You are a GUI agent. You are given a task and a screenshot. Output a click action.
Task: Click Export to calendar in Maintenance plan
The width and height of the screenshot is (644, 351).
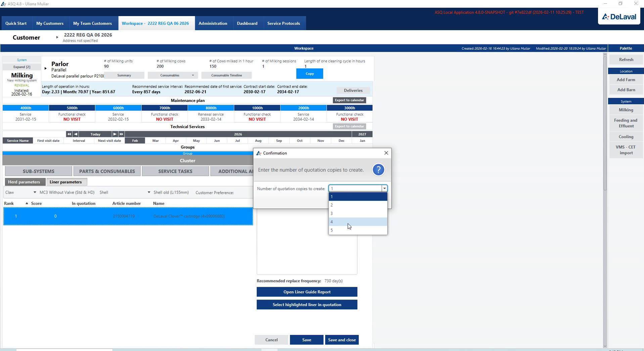pos(349,100)
